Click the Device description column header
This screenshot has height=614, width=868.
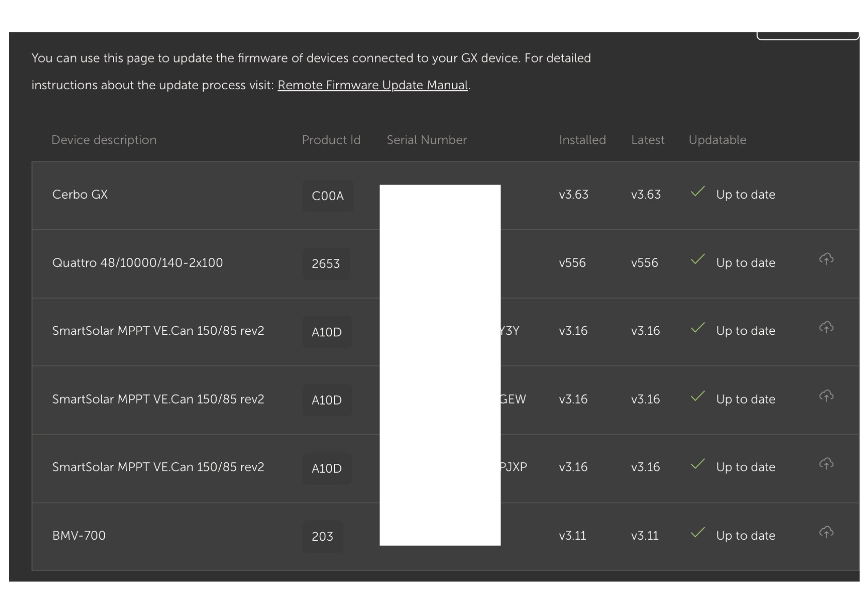[x=104, y=140]
